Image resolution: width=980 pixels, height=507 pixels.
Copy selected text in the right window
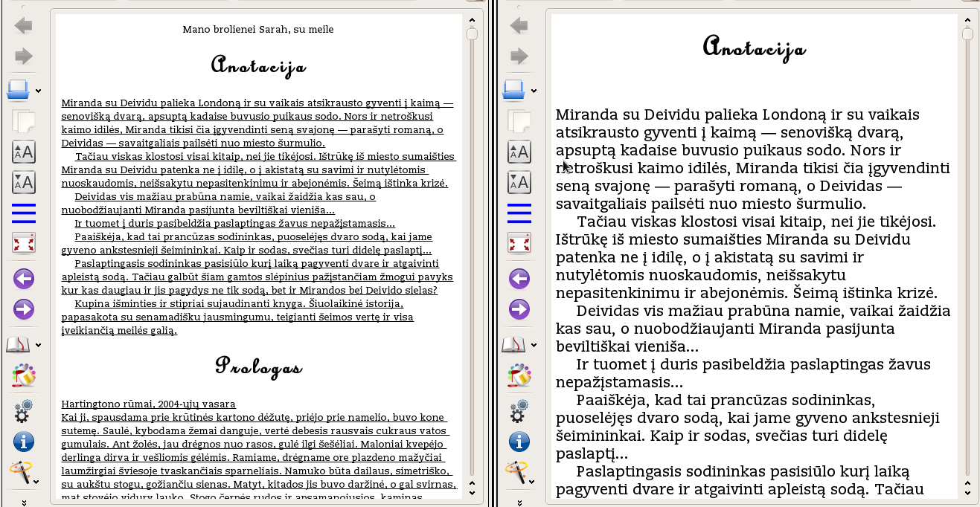pyautogui.click(x=519, y=120)
